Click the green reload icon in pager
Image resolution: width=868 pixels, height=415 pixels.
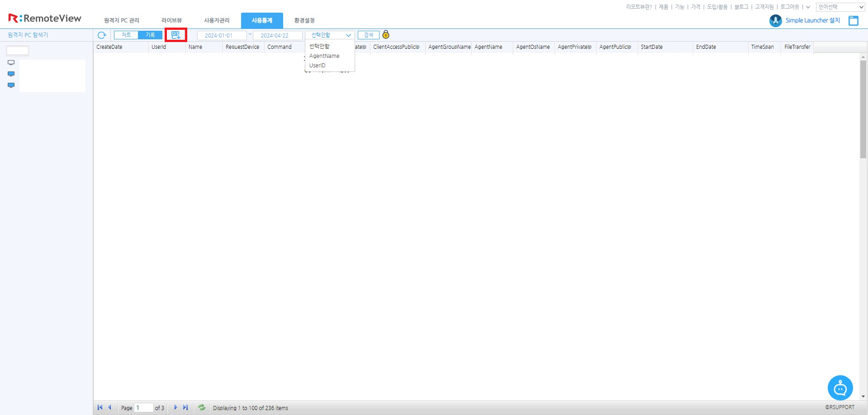click(x=202, y=407)
